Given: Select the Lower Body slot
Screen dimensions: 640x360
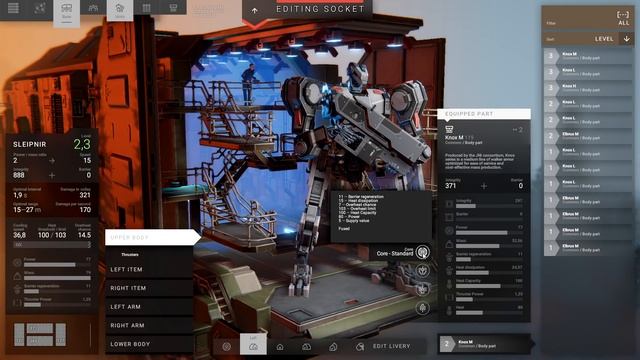Looking at the screenshot, I should click(x=149, y=344).
